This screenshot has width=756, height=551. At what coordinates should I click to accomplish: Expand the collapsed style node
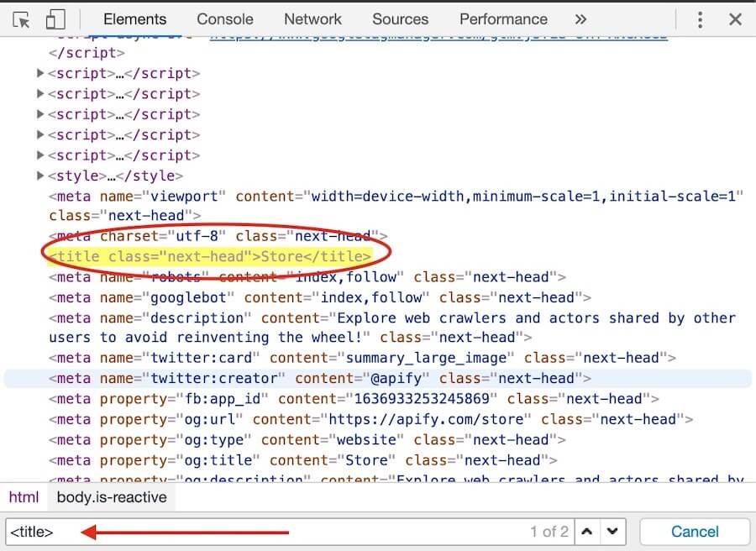(41, 176)
